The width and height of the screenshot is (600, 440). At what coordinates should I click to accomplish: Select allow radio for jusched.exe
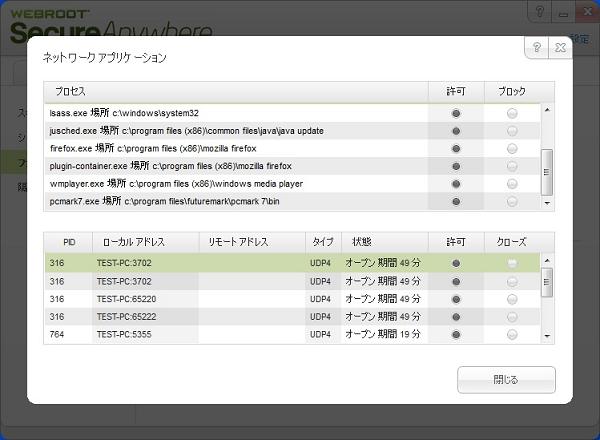(x=456, y=131)
